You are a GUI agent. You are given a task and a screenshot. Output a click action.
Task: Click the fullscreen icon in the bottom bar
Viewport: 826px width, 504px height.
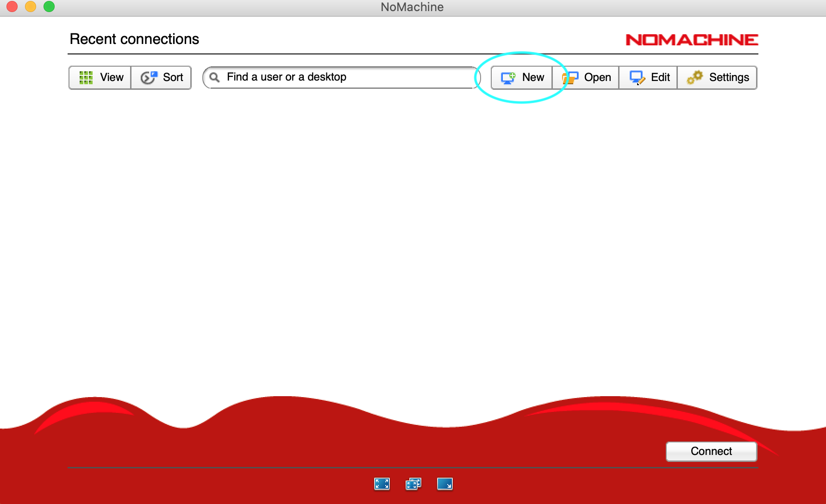382,484
